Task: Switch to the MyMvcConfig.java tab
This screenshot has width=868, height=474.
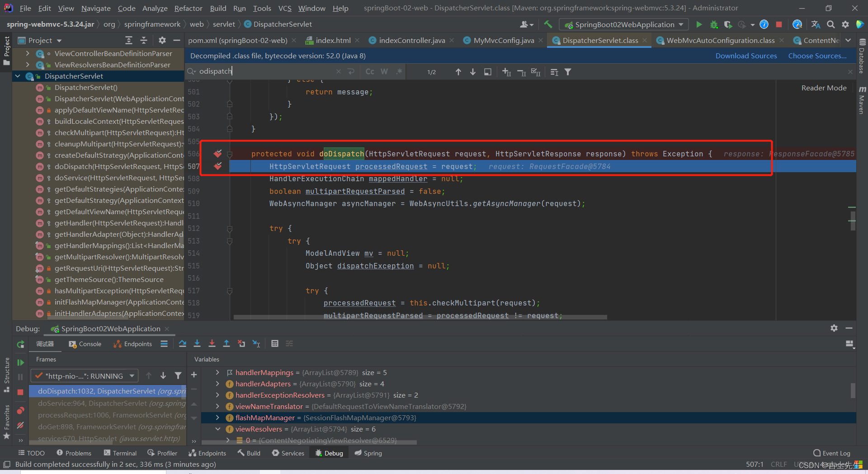Action: pos(503,41)
